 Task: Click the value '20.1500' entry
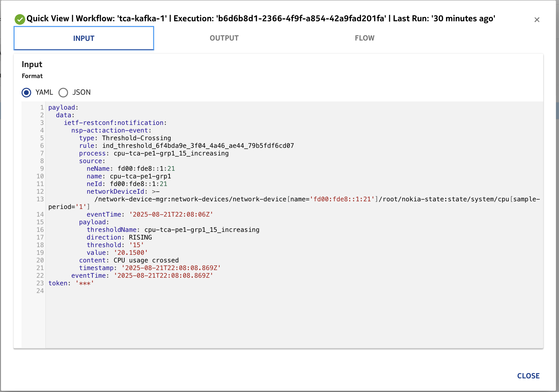(x=131, y=253)
